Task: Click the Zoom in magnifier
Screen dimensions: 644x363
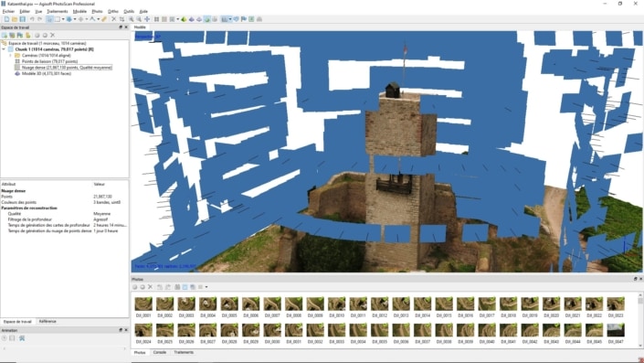Action: [x=131, y=19]
